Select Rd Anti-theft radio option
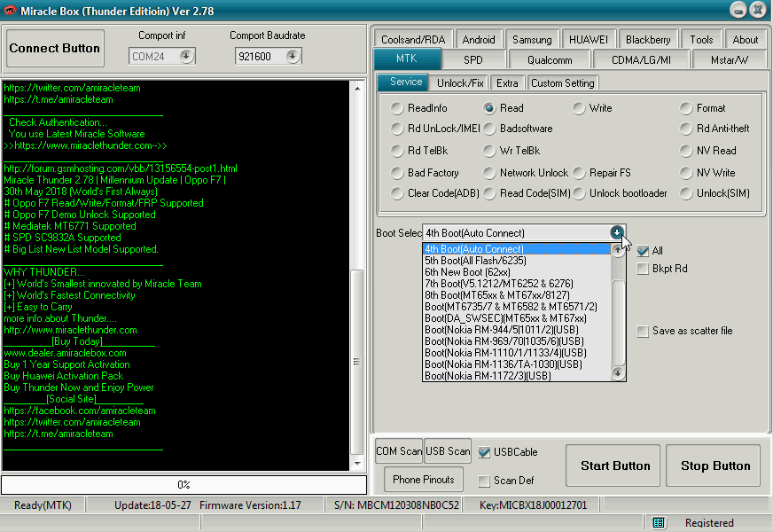 click(x=686, y=129)
